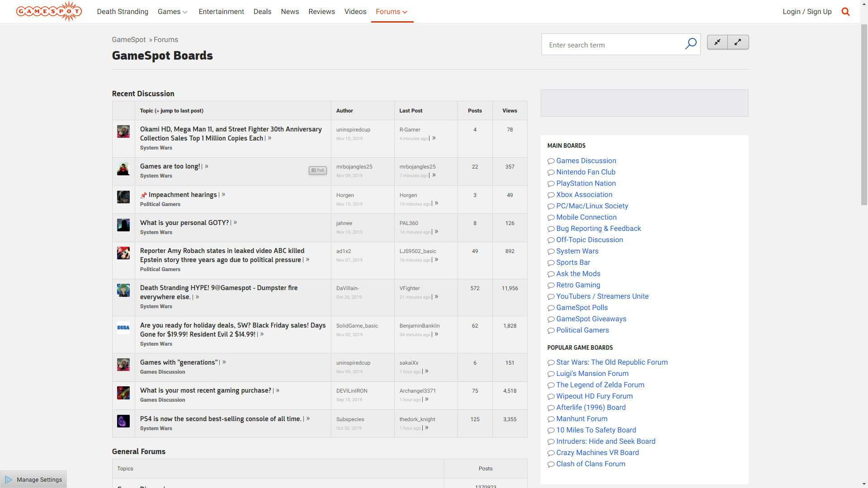Image resolution: width=868 pixels, height=488 pixels.
Task: Open avatar for Okami HD topic row
Action: tap(123, 131)
